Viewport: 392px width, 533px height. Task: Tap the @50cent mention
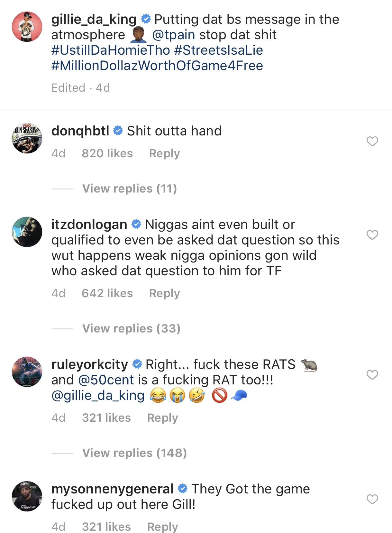(106, 380)
